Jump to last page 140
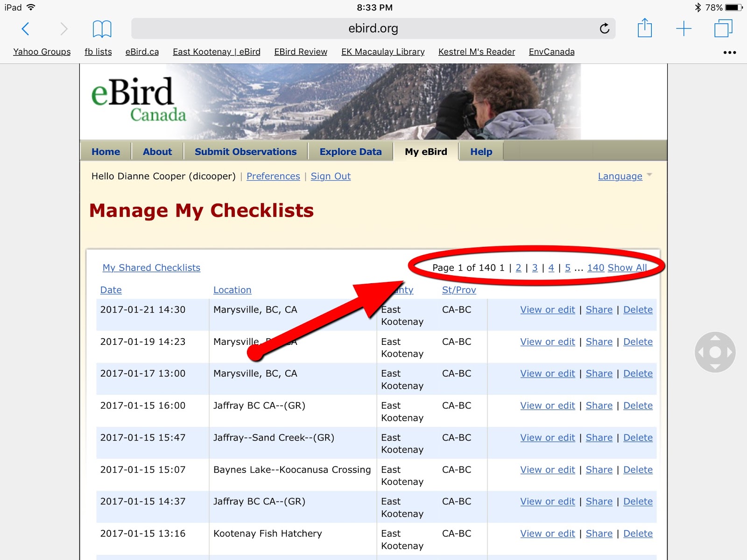This screenshot has height=560, width=747. coord(596,268)
